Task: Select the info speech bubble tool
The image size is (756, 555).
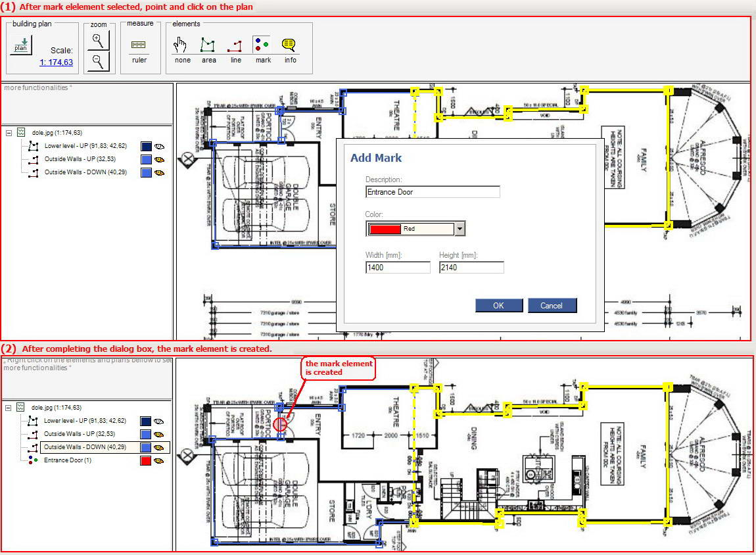Action: pyautogui.click(x=289, y=45)
